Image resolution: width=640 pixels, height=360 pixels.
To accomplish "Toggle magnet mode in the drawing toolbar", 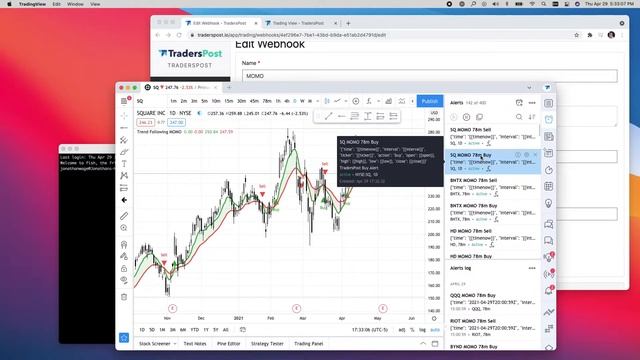I will click(124, 244).
